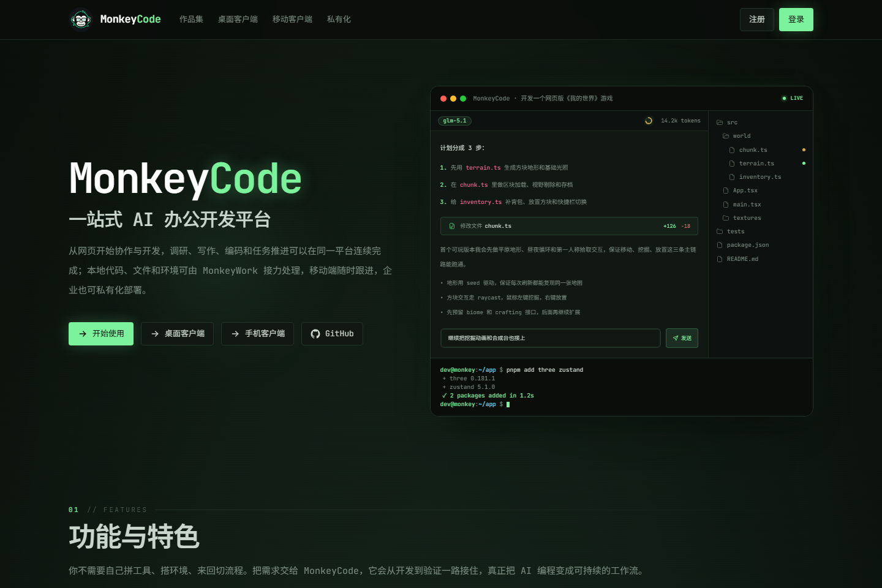Open chunk.ts in the file tree
Viewport: 882px width, 588px height.
click(x=748, y=150)
